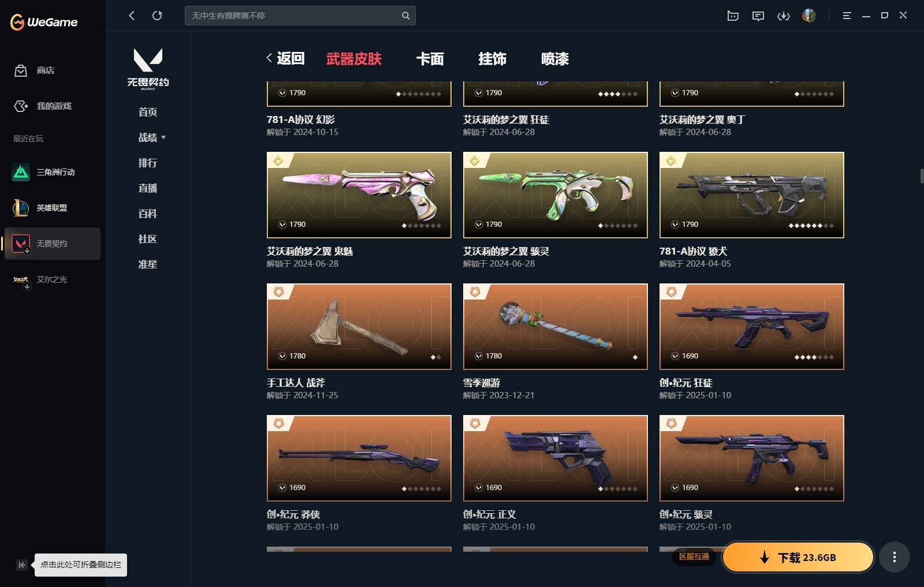Click the refresh icon in the top bar
This screenshot has width=924, height=587.
pos(157,16)
